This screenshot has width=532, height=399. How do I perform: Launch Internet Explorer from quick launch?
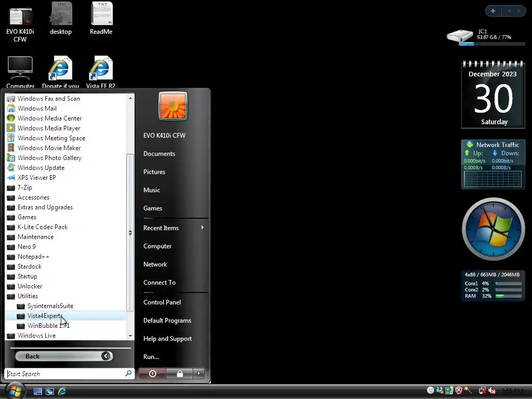pos(62,391)
